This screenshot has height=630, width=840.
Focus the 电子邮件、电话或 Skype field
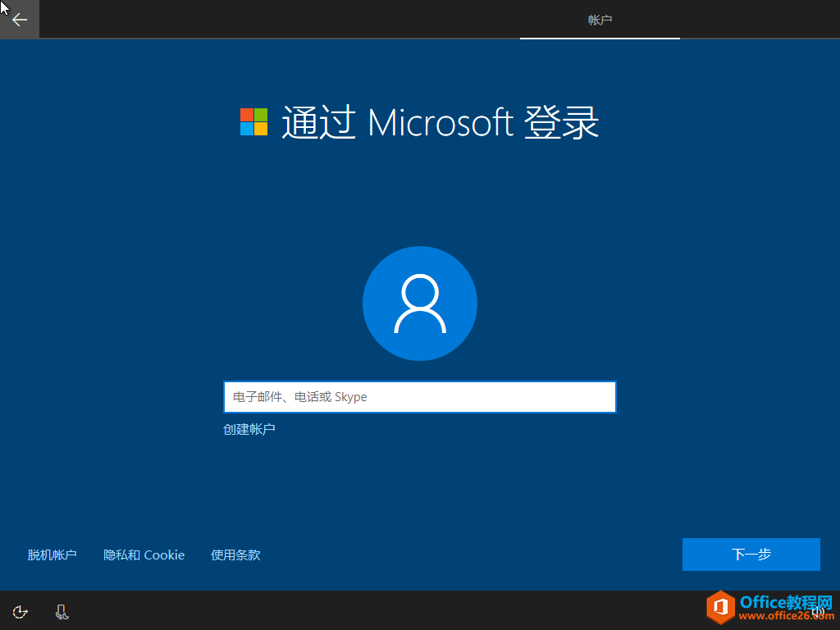coord(419,397)
